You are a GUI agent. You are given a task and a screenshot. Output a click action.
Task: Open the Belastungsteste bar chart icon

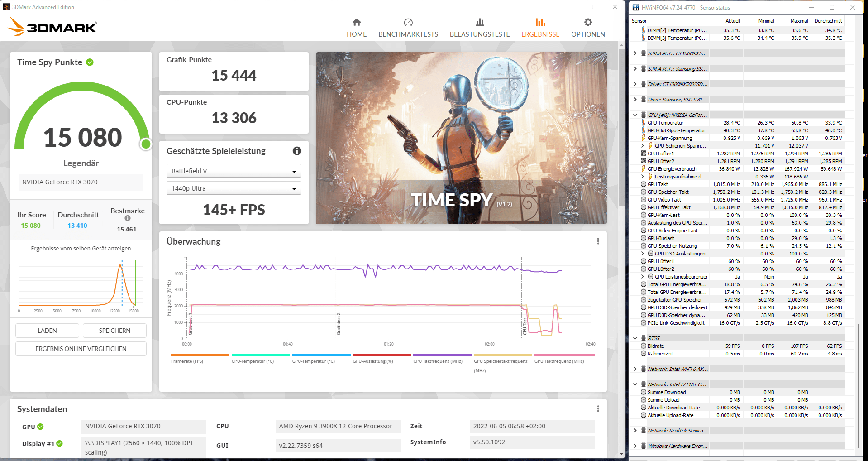[480, 22]
